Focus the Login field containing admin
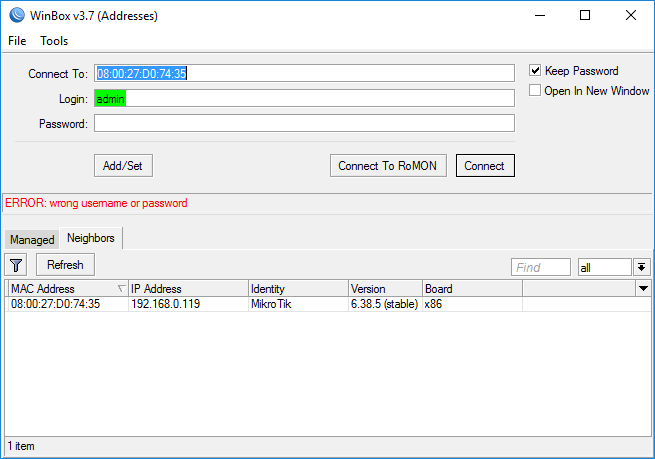This screenshot has width=655, height=459. click(x=304, y=99)
